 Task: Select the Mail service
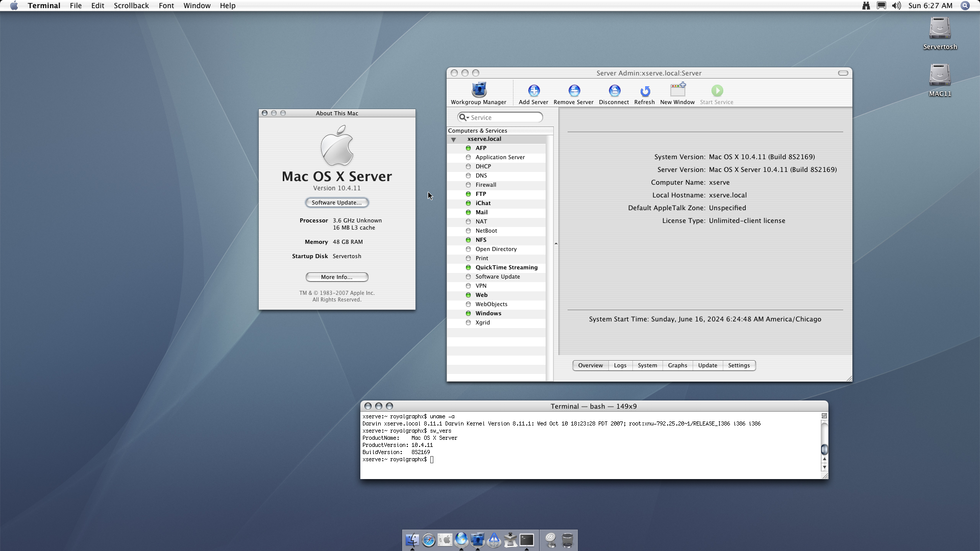pyautogui.click(x=496, y=212)
